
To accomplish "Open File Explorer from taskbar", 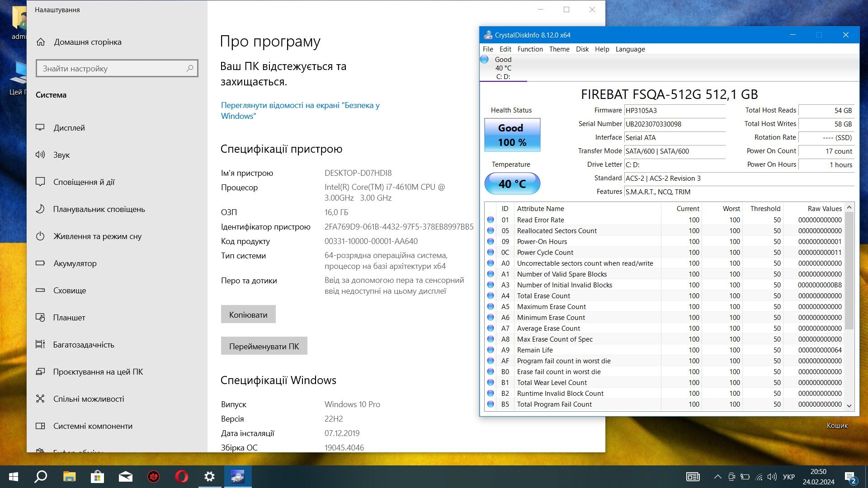I will tap(69, 477).
